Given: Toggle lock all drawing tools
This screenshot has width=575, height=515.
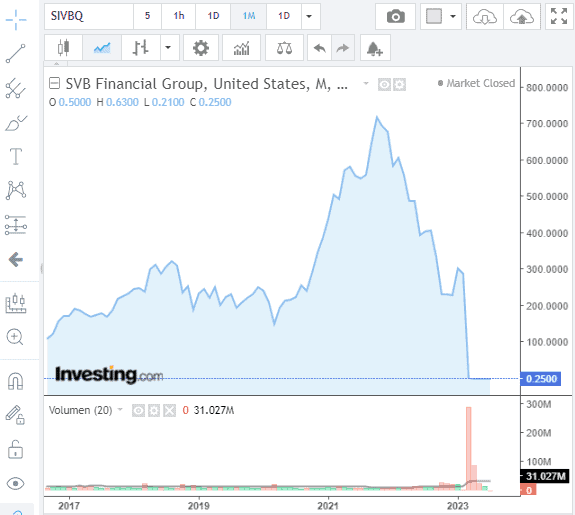Looking at the screenshot, I should (x=15, y=449).
